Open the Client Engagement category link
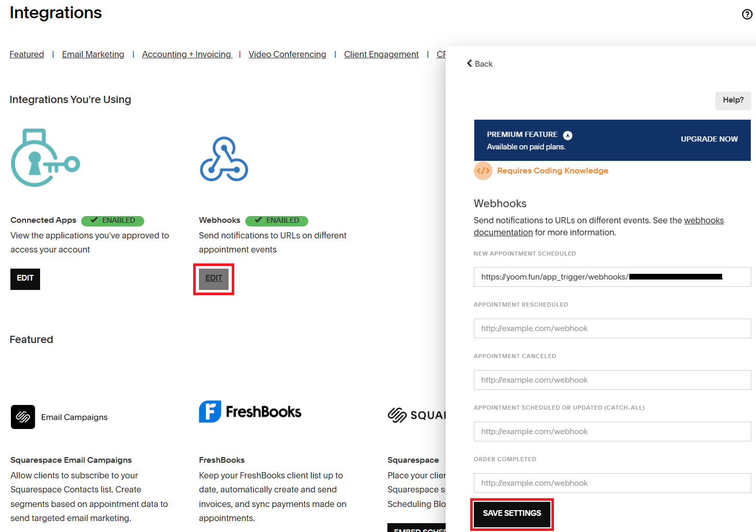The height and width of the screenshot is (532, 756). (381, 54)
